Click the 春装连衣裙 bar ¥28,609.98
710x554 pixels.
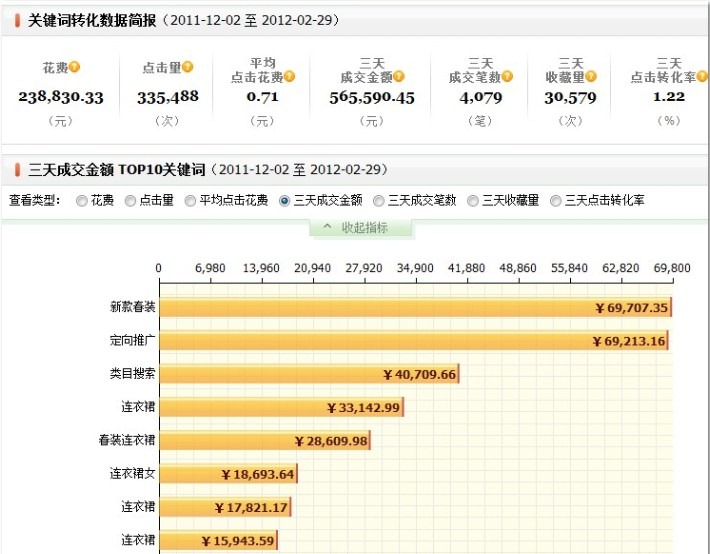265,440
